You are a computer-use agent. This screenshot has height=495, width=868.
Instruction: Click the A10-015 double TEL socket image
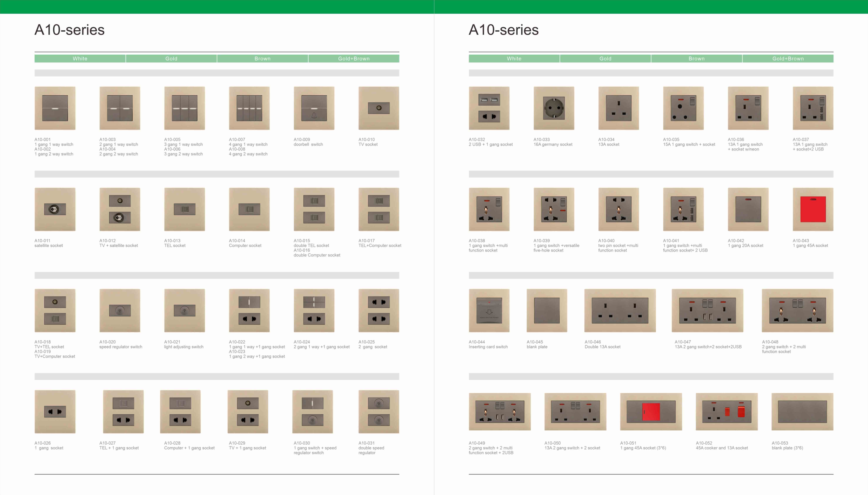[314, 209]
